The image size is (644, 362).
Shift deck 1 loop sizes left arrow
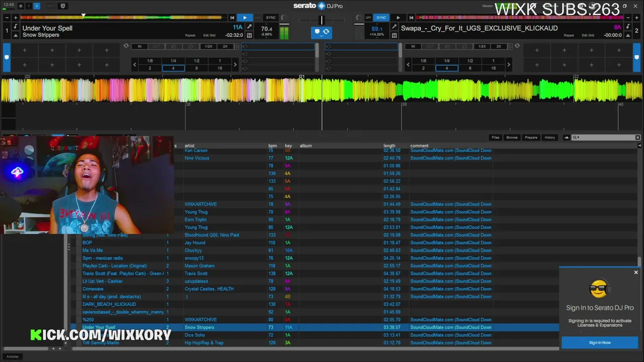point(134,64)
